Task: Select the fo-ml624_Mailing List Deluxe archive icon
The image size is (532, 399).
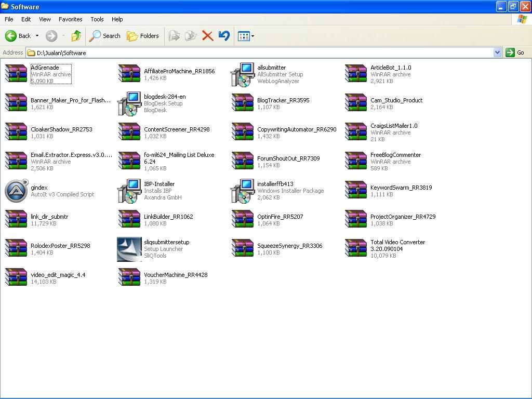Action: coord(129,161)
